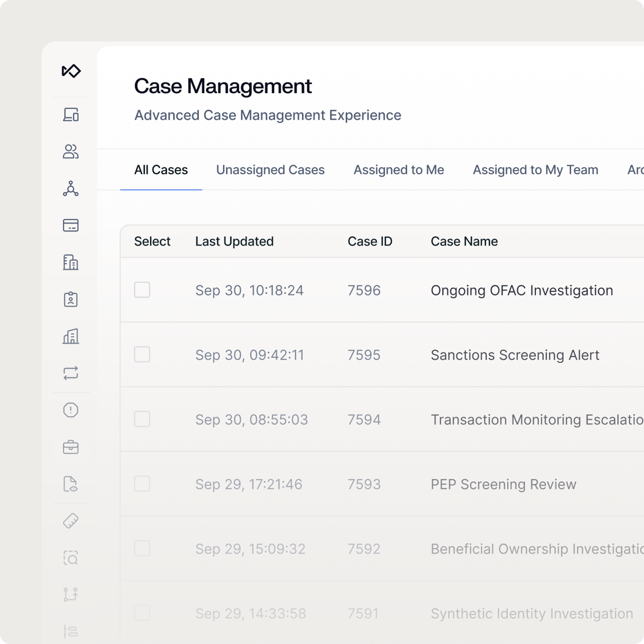This screenshot has width=644, height=644.
Task: Open the credit card sidebar icon
Action: point(71,225)
